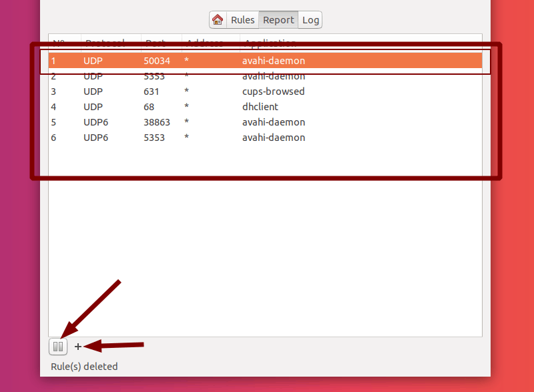Click the Rule(s) deleted status text
534x392 pixels.
point(84,366)
